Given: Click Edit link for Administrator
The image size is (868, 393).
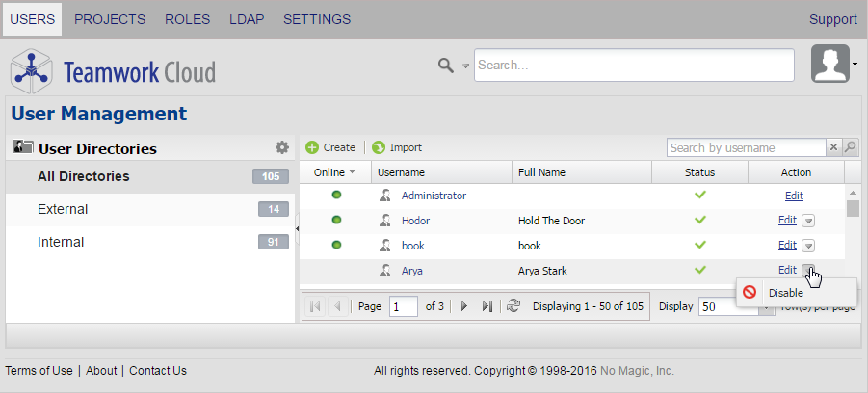Looking at the screenshot, I should pos(795,196).
